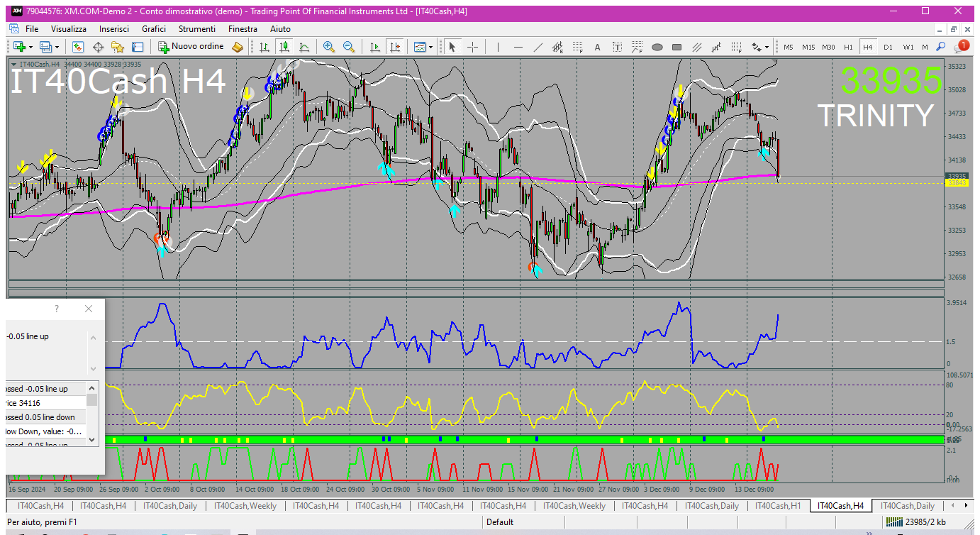This screenshot has width=980, height=535.
Task: Switch chart to line chart mode
Action: [x=304, y=47]
